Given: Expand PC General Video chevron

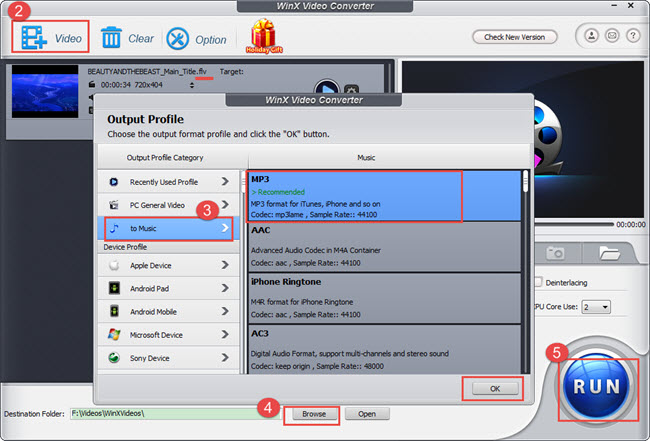Looking at the screenshot, I should pos(225,205).
